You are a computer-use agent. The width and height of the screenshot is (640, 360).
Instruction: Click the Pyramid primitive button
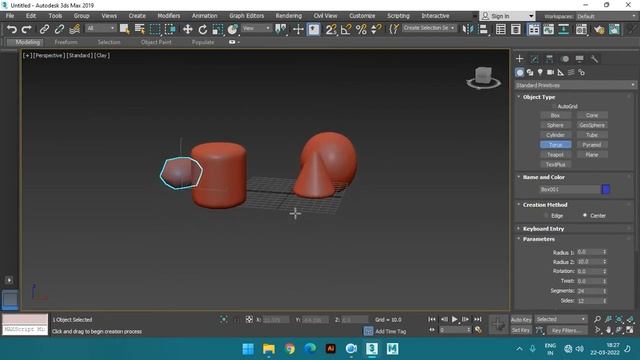tap(592, 145)
